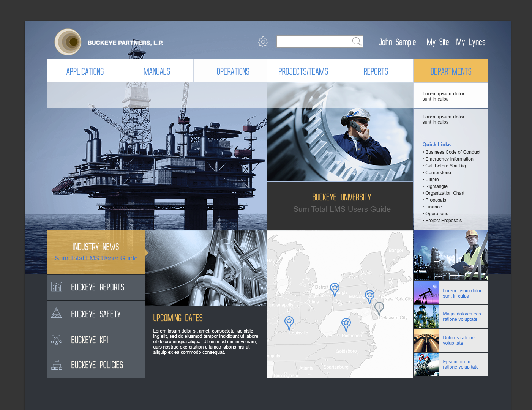Click Call Before You Dig link
The width and height of the screenshot is (532, 410).
445,166
